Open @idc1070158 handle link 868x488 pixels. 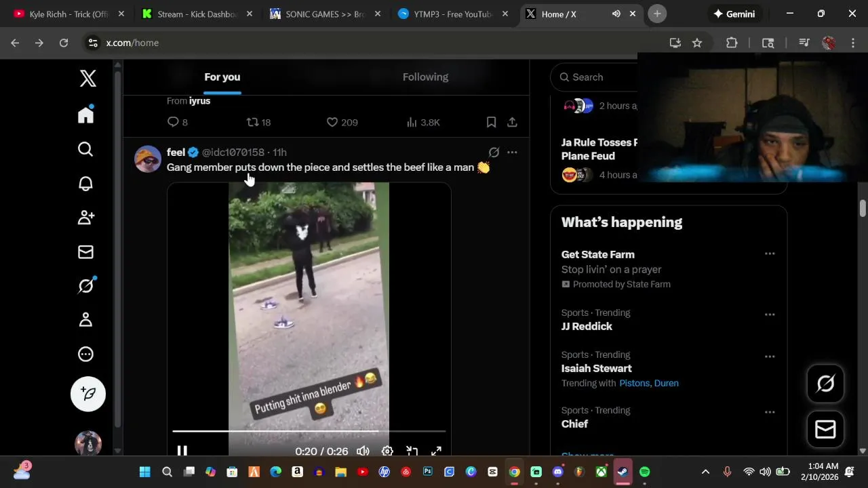pos(233,152)
